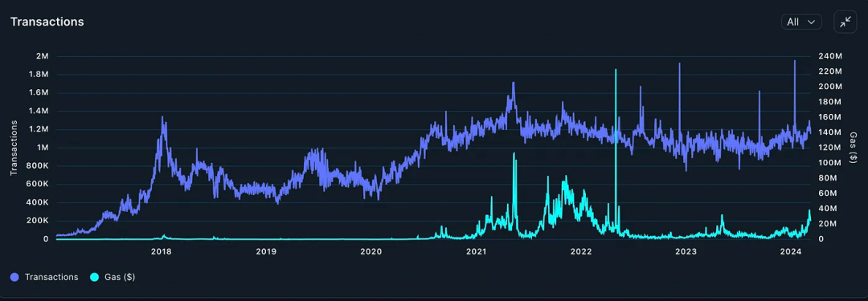
Task: Click the 400K left axis value
Action: pyautogui.click(x=37, y=202)
